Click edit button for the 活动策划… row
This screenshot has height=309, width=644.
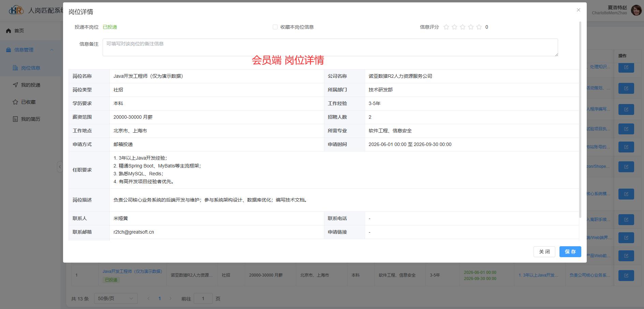pos(626,88)
